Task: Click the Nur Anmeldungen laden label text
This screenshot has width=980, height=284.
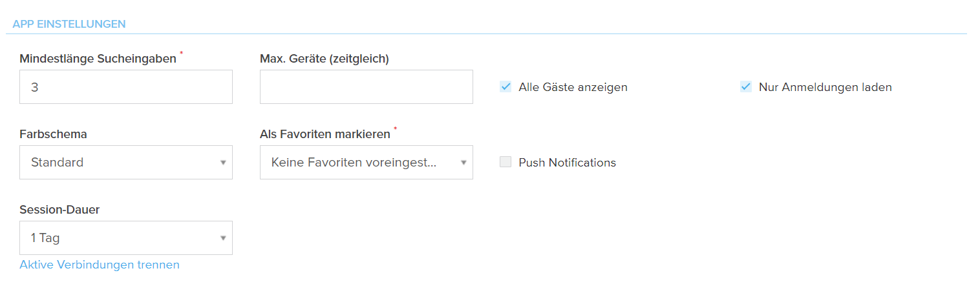Action: pos(825,87)
